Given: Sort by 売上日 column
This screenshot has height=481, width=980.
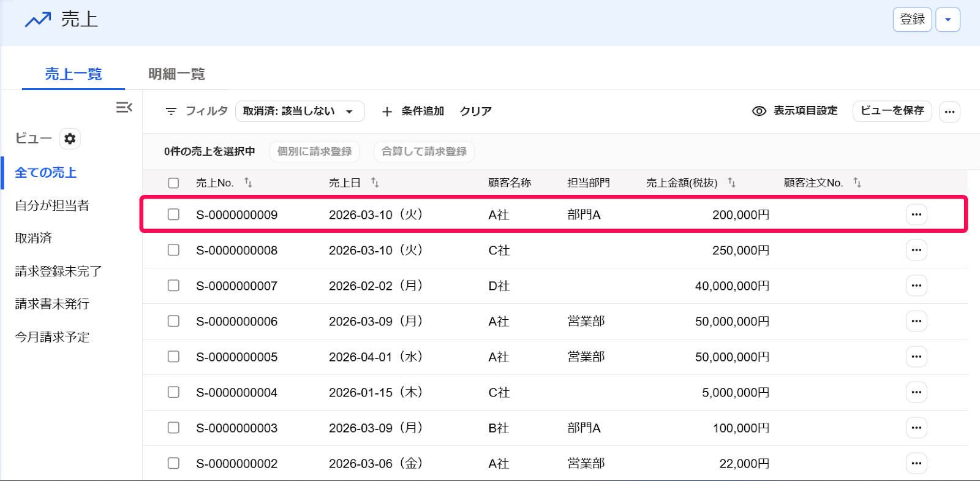Looking at the screenshot, I should [375, 183].
